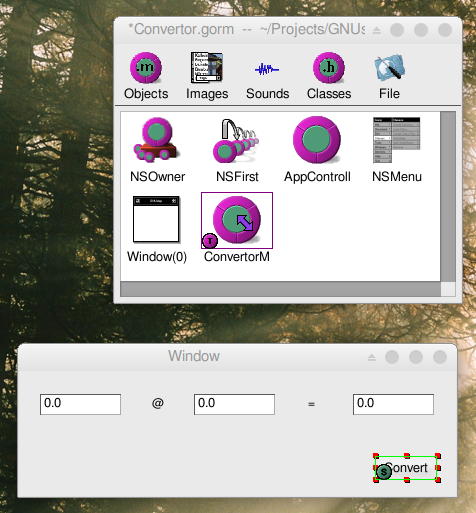The width and height of the screenshot is (476, 513).
Task: Focus the middle 0.0 text field
Action: [234, 404]
